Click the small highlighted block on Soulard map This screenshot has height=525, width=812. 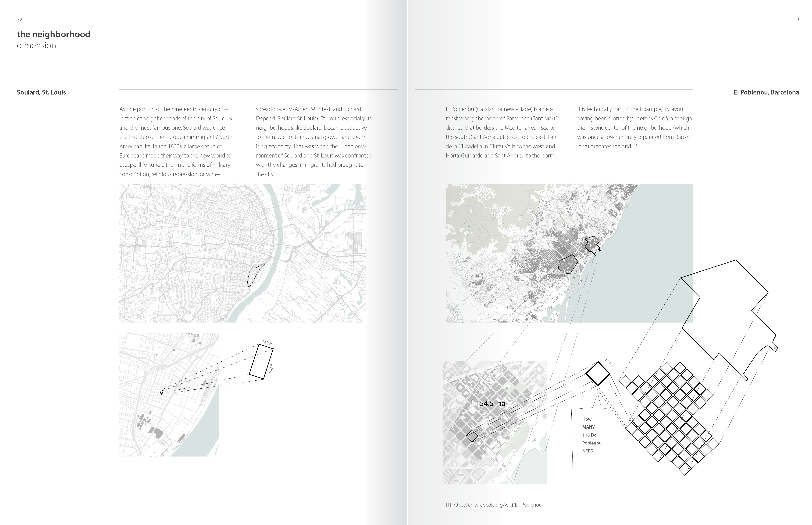click(x=162, y=392)
